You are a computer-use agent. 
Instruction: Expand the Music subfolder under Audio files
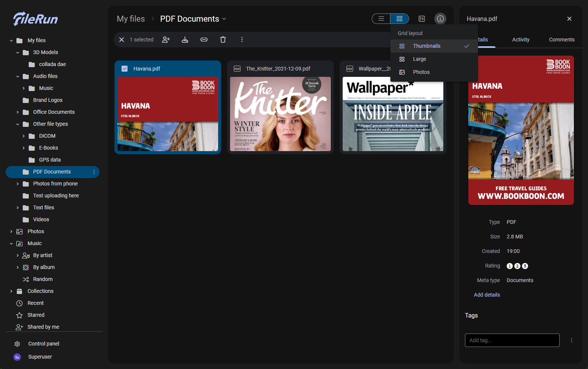pos(23,88)
